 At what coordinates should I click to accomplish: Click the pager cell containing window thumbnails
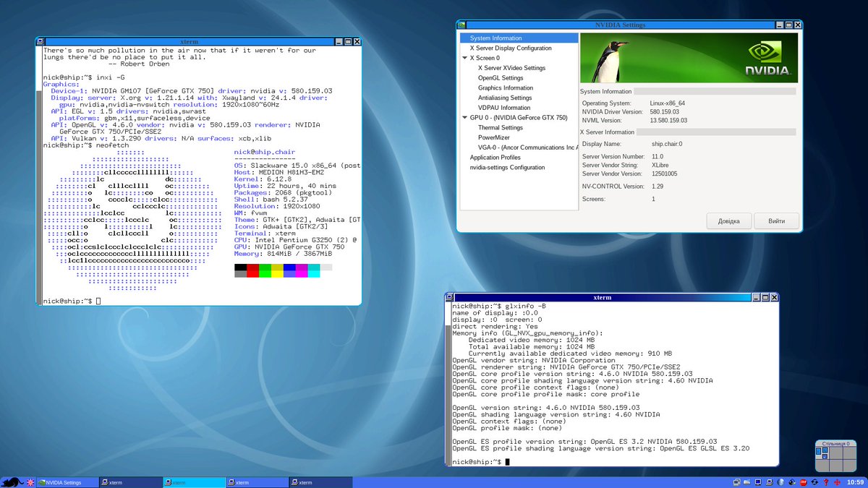click(822, 453)
